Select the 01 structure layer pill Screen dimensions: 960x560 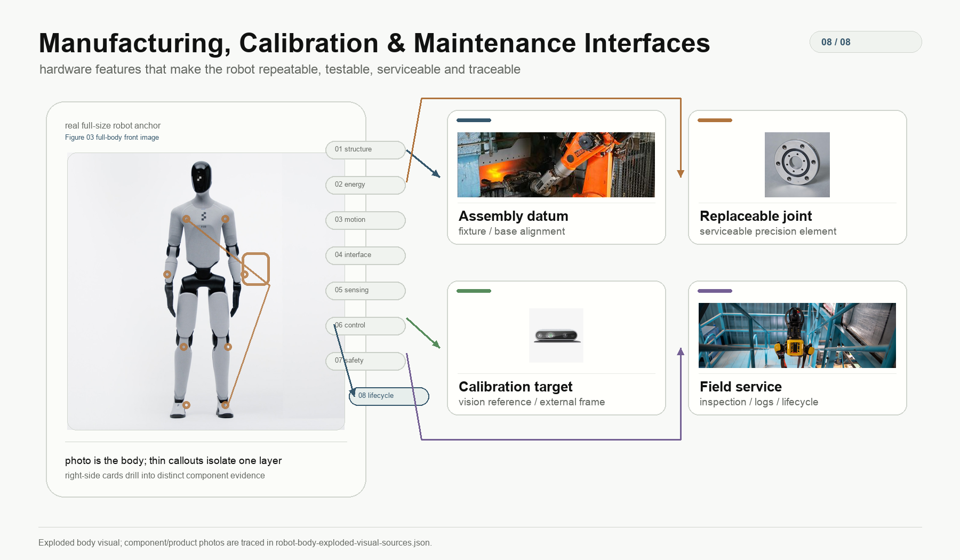click(x=365, y=150)
